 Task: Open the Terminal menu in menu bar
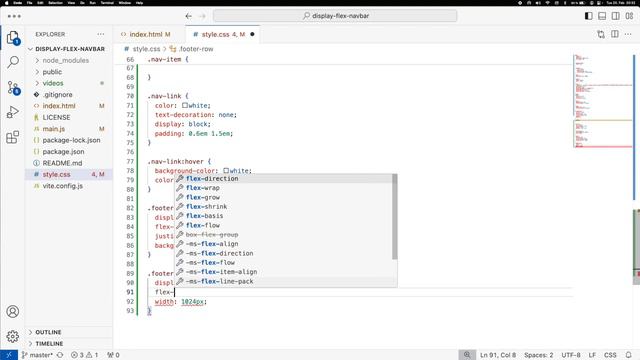[107, 2]
